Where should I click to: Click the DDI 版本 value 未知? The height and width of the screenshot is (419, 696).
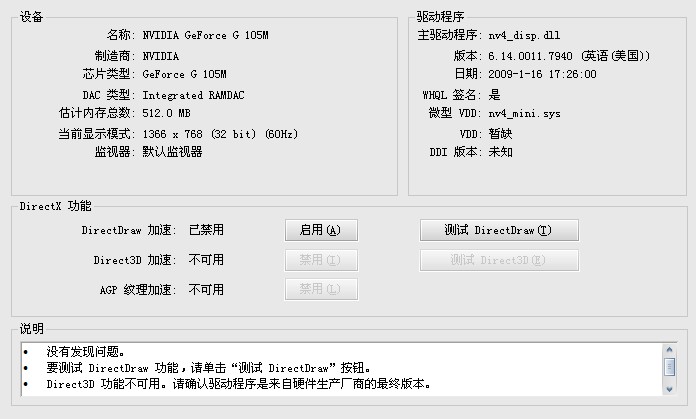500,152
